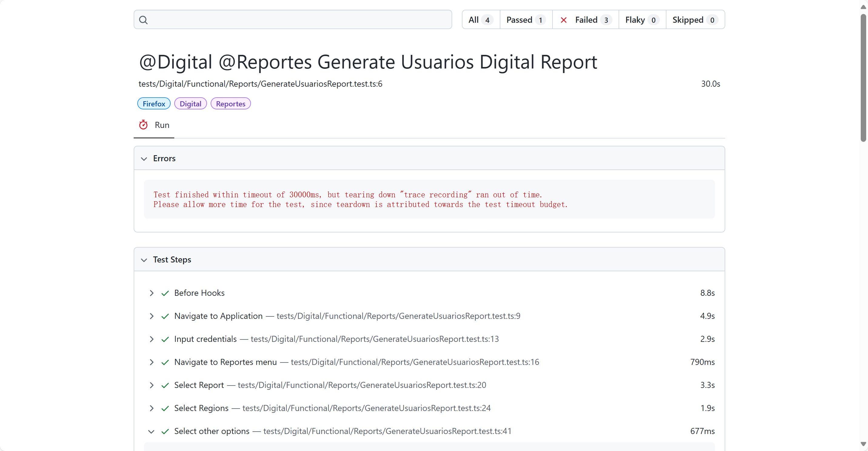Select the Run tab

pyautogui.click(x=154, y=125)
